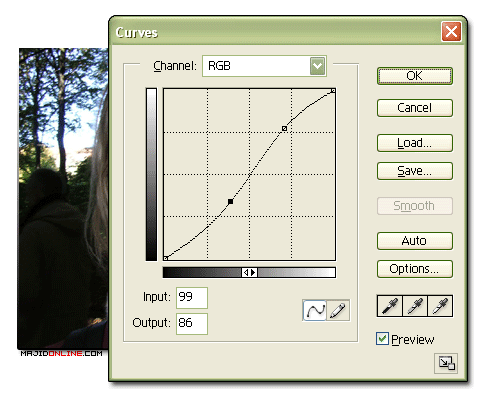Screen dimensions: 500x400
Task: Open the Channel dropdown arrow
Action: pos(317,66)
